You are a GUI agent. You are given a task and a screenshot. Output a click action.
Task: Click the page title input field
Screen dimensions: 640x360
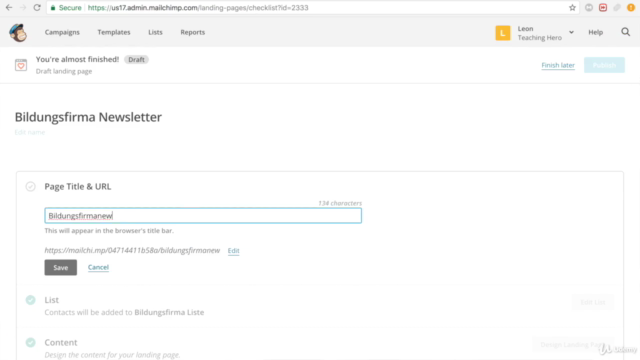[x=203, y=216]
